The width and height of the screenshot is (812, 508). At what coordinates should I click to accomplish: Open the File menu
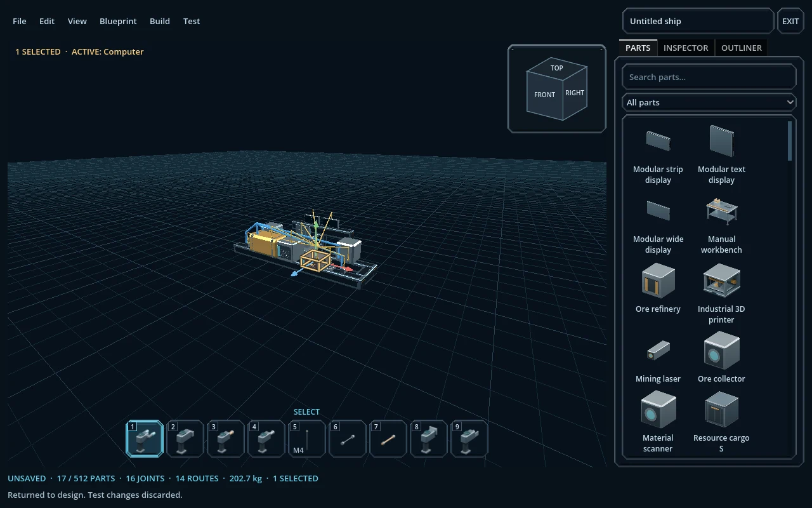(x=20, y=21)
